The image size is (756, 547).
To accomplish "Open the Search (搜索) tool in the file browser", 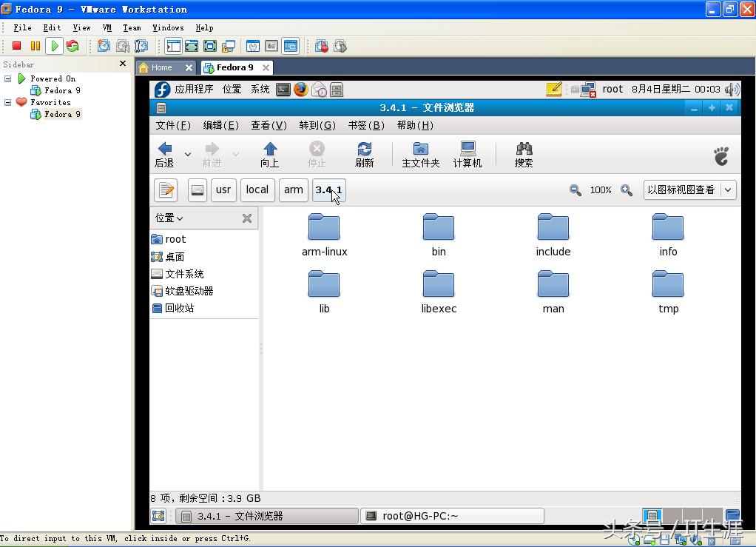I will click(x=523, y=153).
